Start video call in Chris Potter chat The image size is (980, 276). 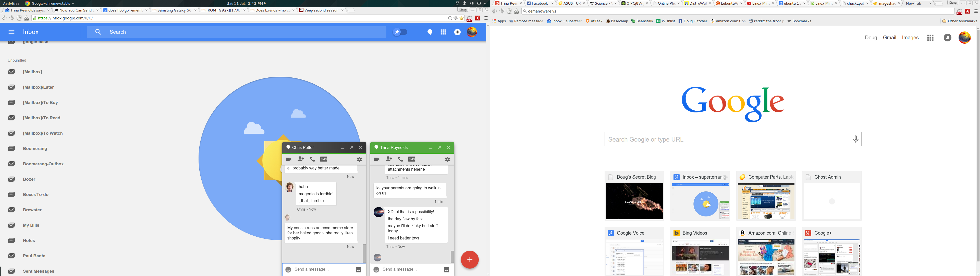coord(289,159)
